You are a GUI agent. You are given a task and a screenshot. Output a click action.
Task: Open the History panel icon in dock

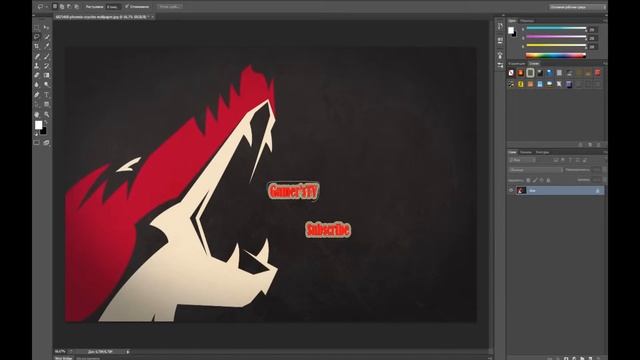(500, 27)
